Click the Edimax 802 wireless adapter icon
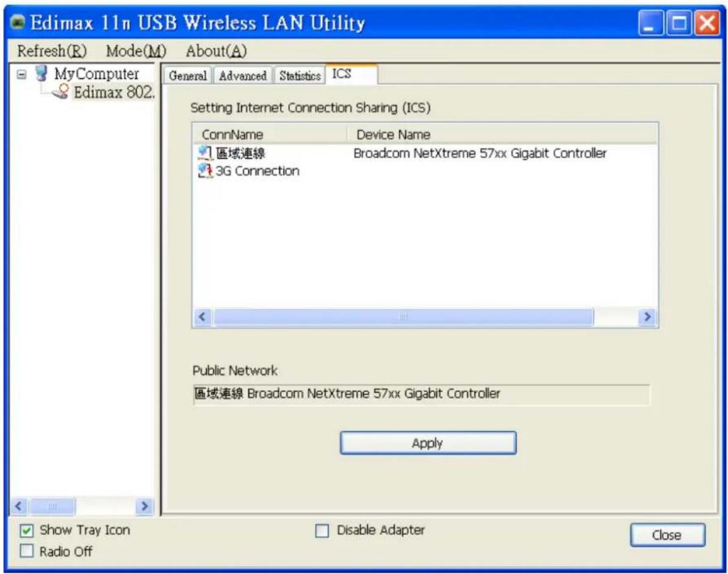 pyautogui.click(x=60, y=92)
